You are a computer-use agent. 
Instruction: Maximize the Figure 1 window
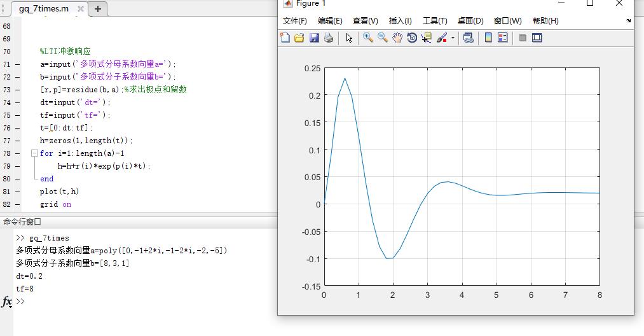click(x=590, y=3)
